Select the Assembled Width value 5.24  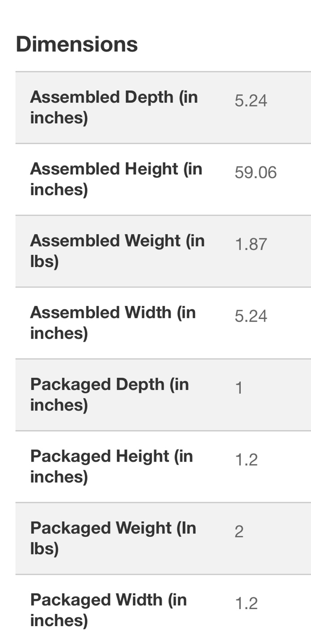pyautogui.click(x=251, y=316)
